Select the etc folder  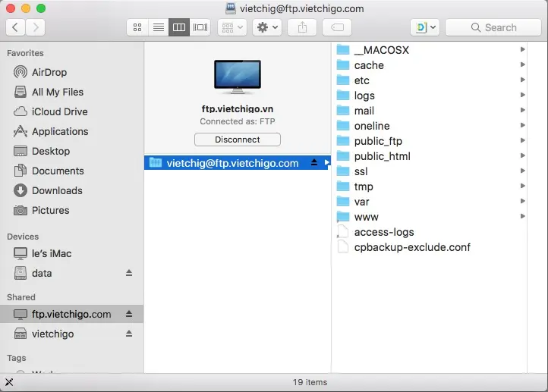429,80
